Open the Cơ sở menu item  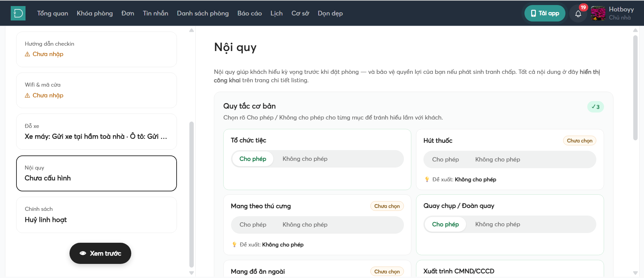coord(300,13)
